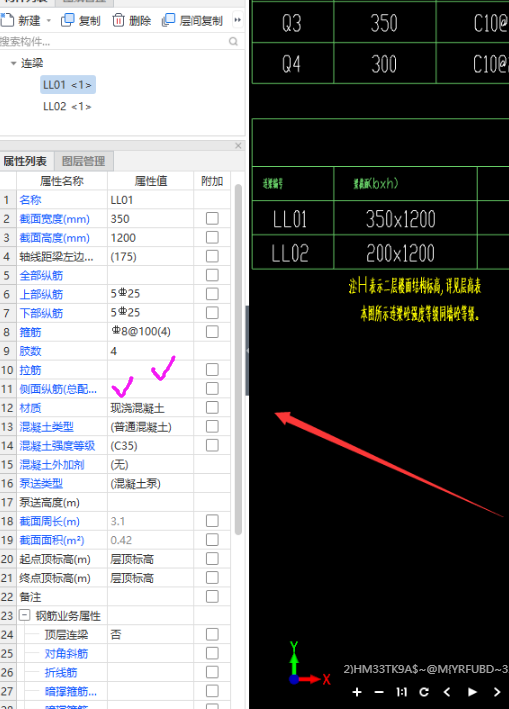Click the 肢数 value 4
Viewport: 509px width, 709px height.
coord(151,351)
